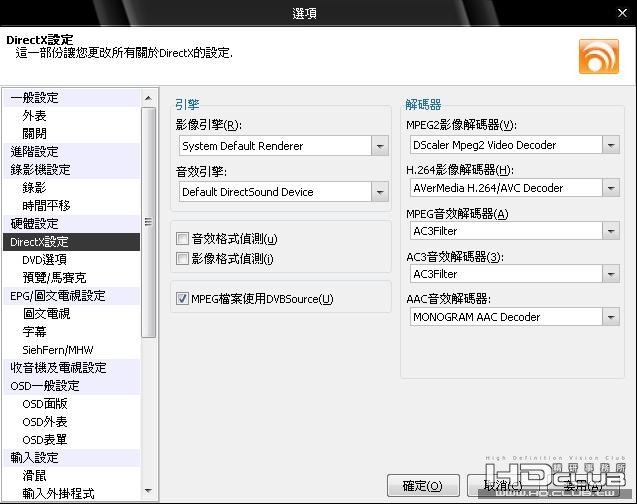Image resolution: width=637 pixels, height=504 pixels.
Task: Select 輸入外掛程式 in the sidebar
Action: pos(72,494)
